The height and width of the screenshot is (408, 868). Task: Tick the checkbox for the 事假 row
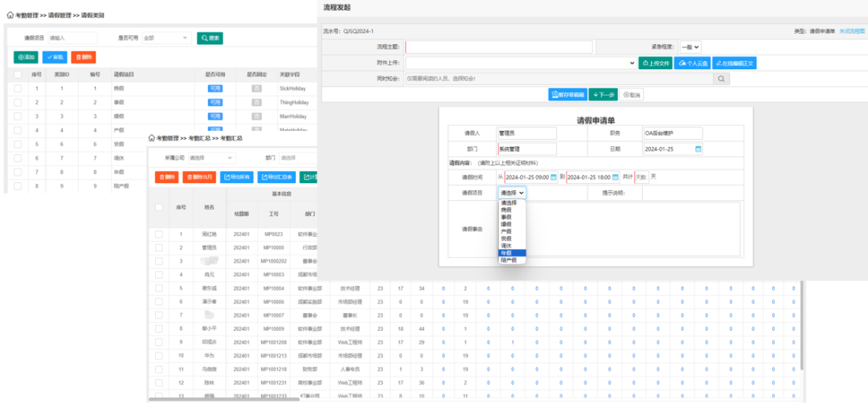tap(18, 102)
